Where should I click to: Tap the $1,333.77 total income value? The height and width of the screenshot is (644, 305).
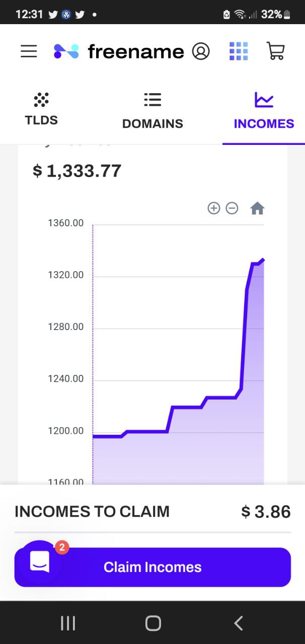pos(77,171)
